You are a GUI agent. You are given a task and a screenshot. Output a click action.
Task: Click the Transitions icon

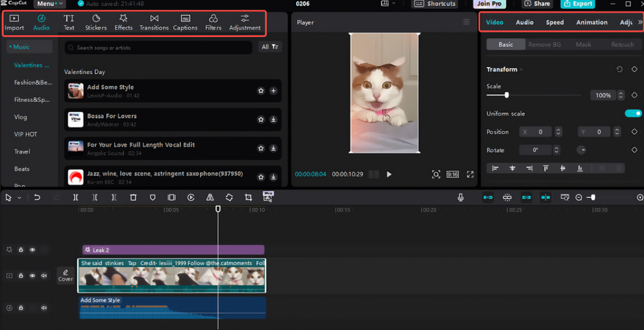pos(154,22)
